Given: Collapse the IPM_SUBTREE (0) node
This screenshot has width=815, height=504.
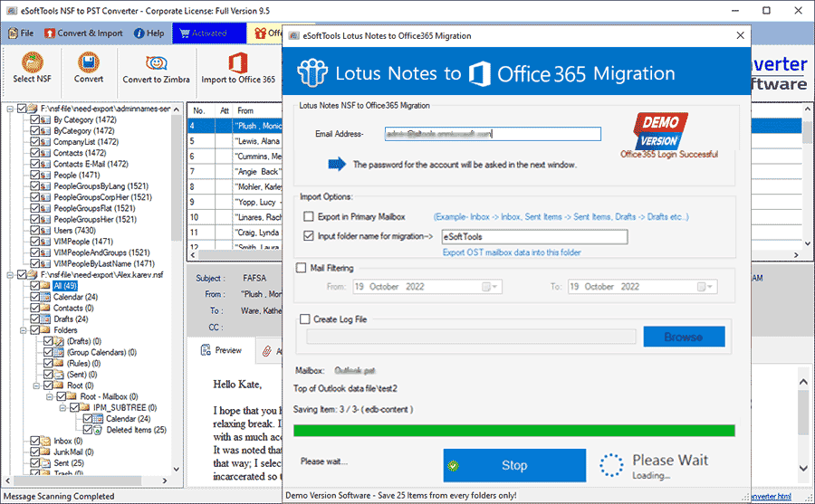Looking at the screenshot, I should 62,407.
